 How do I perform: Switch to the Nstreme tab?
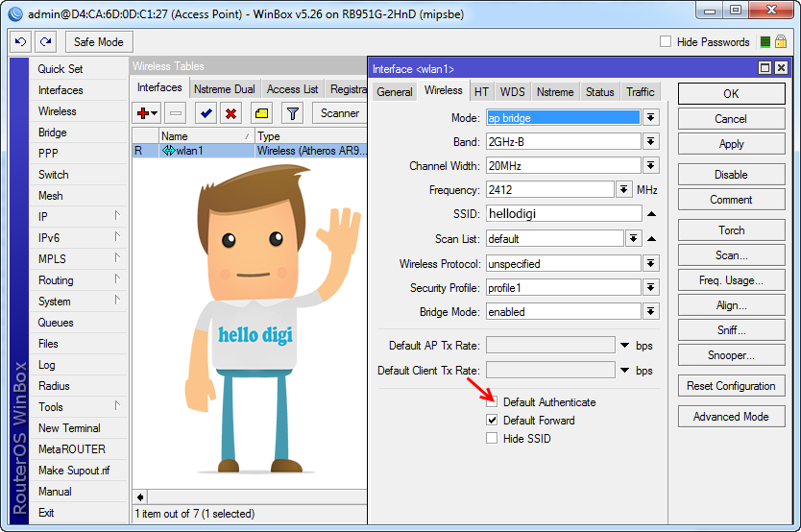tap(555, 92)
